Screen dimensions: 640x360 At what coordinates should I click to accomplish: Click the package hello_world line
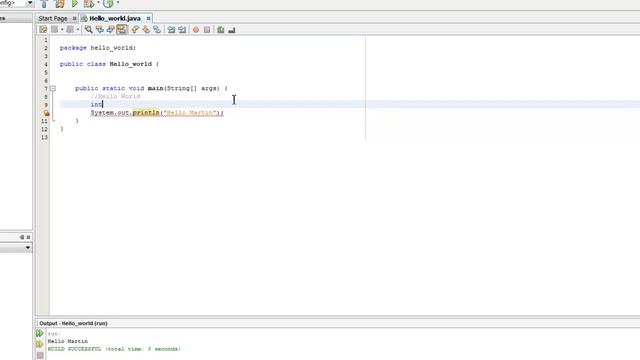[98, 48]
